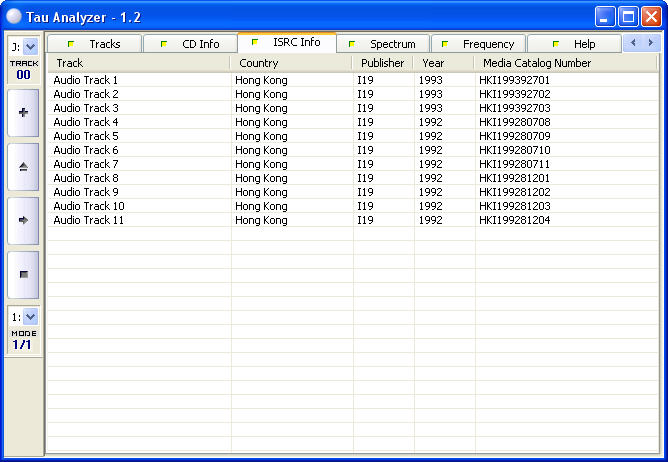The image size is (668, 462).
Task: Click catalog number HKI199281203
Action: click(515, 206)
